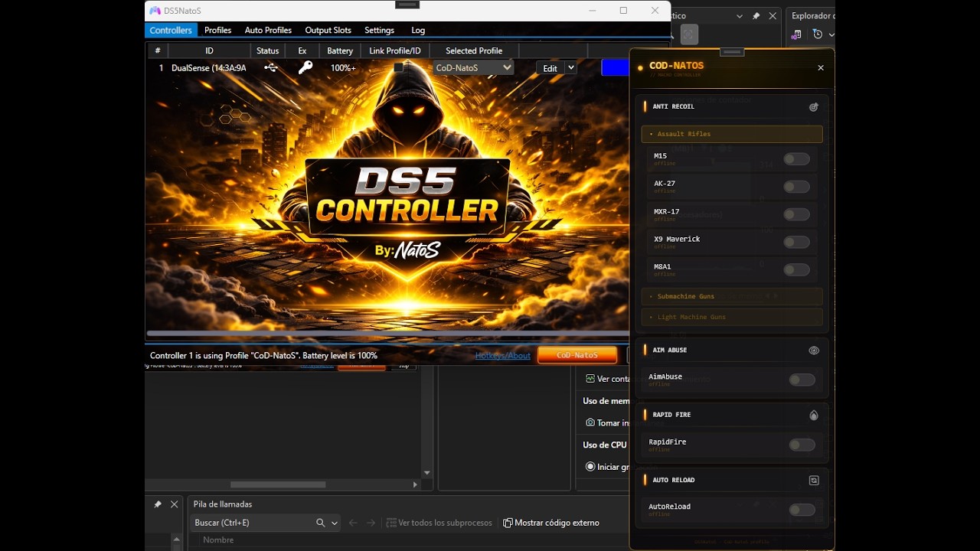Click the drag handle atop COD-NATOS panel
980x551 pixels.
point(733,52)
